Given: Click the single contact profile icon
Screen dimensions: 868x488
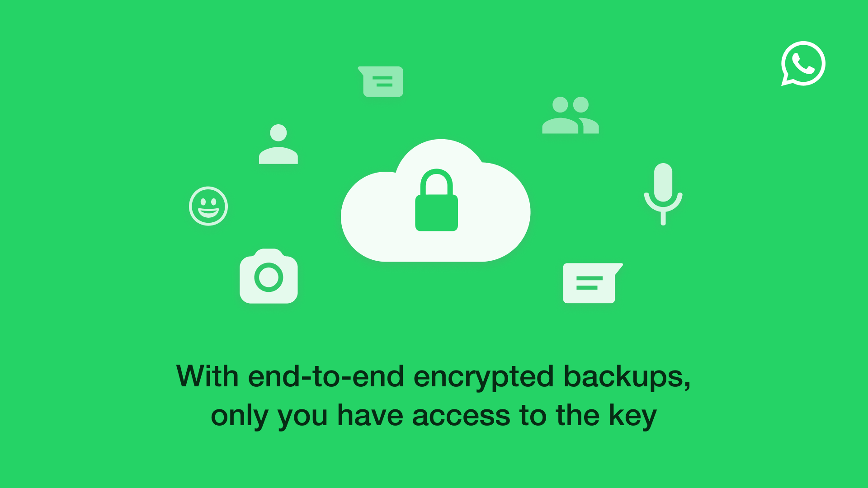Looking at the screenshot, I should click(x=278, y=145).
